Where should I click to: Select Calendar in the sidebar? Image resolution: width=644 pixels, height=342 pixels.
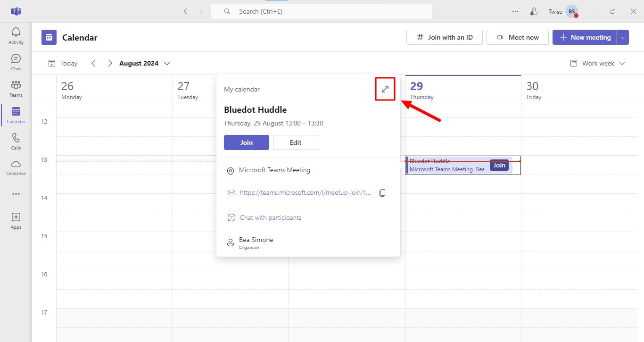[x=16, y=115]
